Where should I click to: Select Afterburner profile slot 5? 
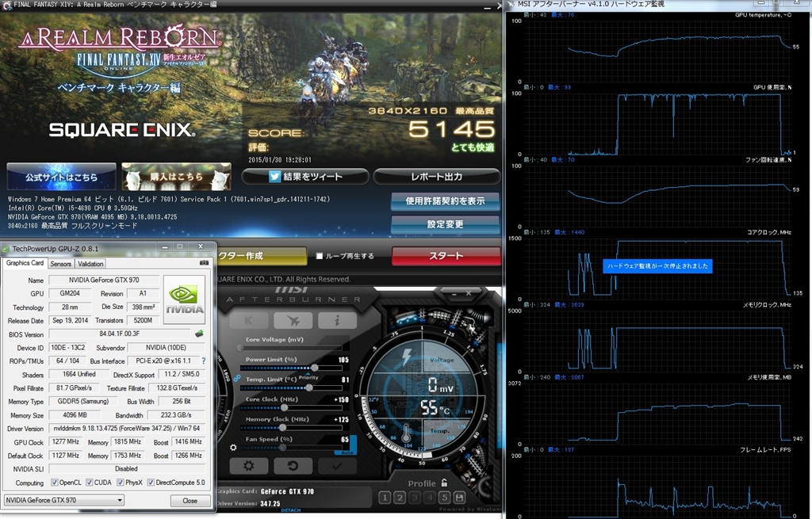pos(444,498)
